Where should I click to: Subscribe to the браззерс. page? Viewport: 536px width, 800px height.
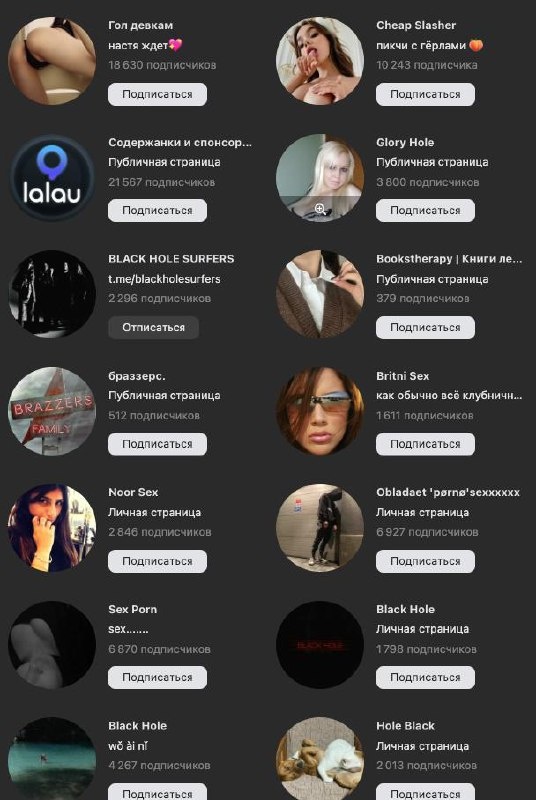[x=157, y=444]
